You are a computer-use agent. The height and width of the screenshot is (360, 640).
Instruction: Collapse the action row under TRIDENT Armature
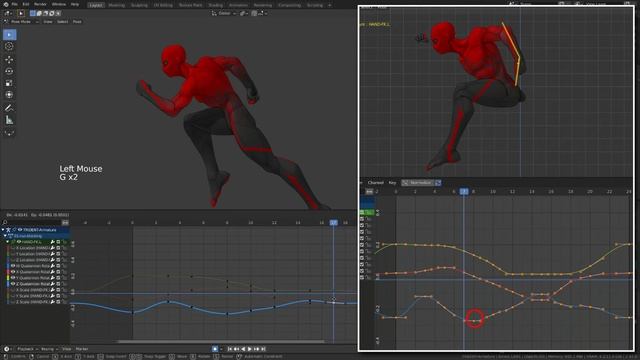click(x=5, y=236)
